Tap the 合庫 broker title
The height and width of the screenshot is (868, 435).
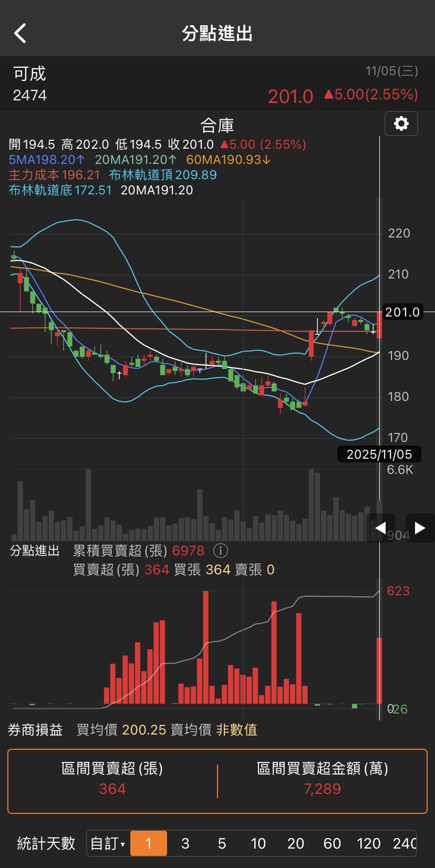click(x=217, y=126)
